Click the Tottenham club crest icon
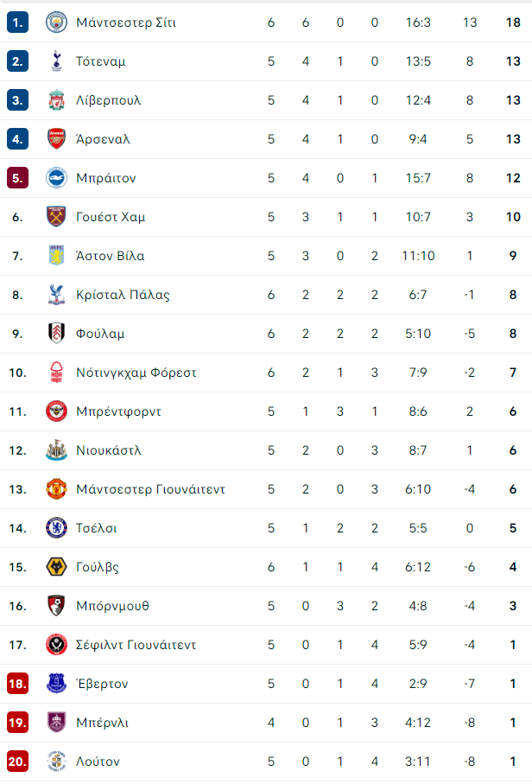This screenshot has width=532, height=784. point(56,61)
